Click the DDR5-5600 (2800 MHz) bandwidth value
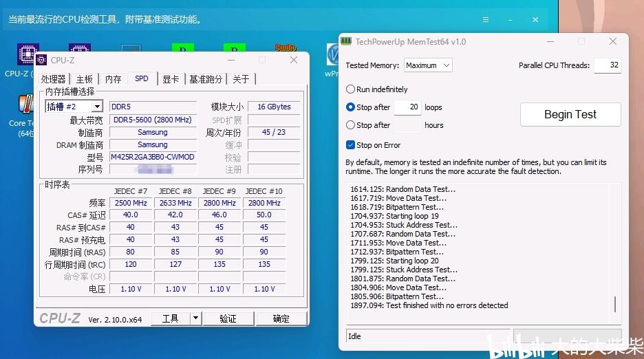 pos(153,120)
